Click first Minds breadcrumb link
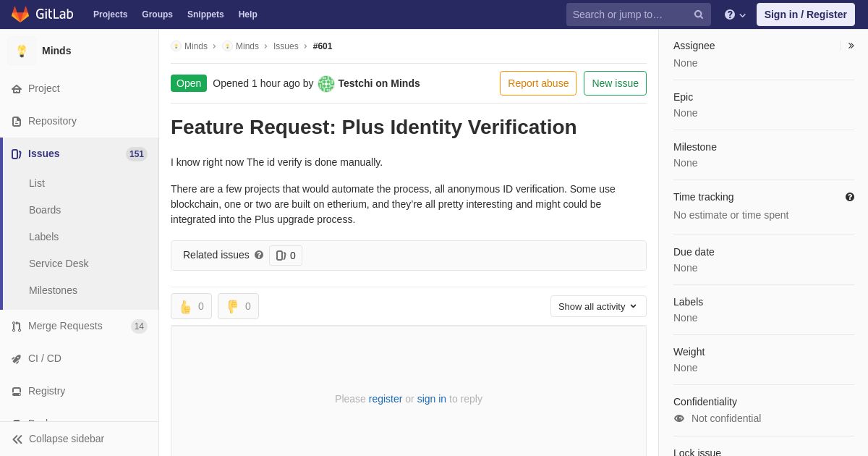Image resolution: width=868 pixels, height=456 pixels. point(196,46)
